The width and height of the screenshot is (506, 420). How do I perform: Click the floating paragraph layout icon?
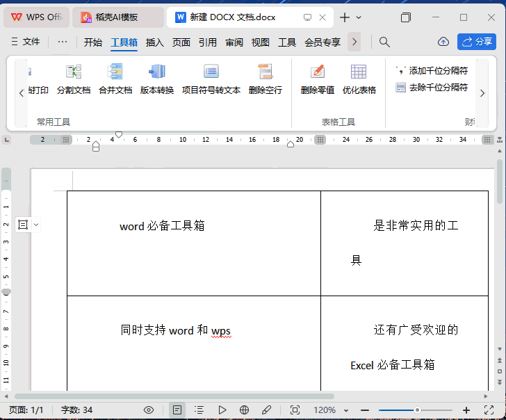(x=23, y=225)
